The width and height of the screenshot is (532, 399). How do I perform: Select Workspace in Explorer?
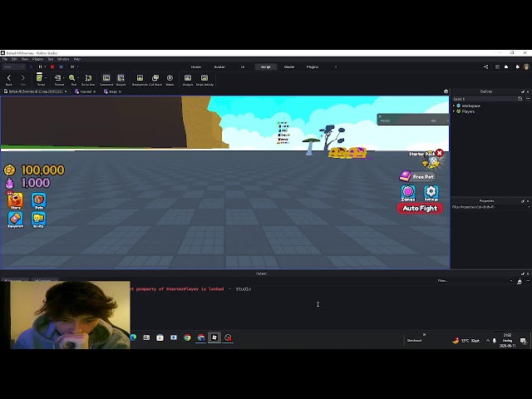point(471,106)
